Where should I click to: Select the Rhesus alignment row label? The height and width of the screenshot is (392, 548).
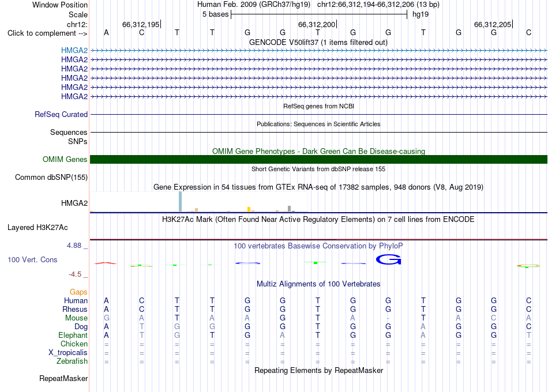click(x=75, y=309)
